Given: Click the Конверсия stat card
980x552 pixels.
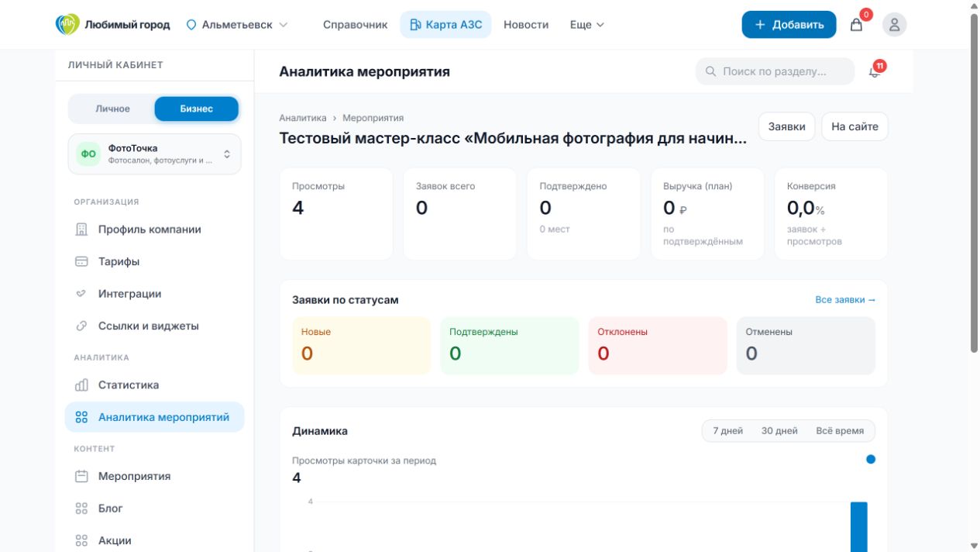Looking at the screenshot, I should pyautogui.click(x=831, y=214).
